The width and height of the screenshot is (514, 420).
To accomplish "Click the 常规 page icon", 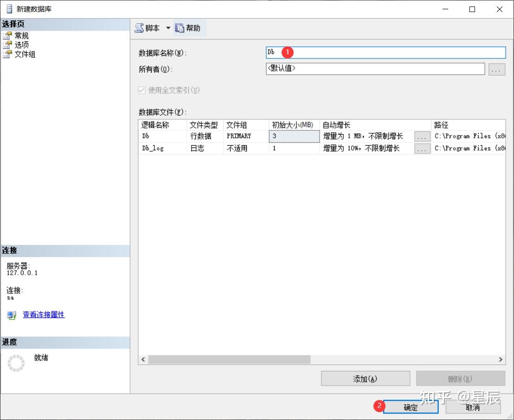I will 7,35.
